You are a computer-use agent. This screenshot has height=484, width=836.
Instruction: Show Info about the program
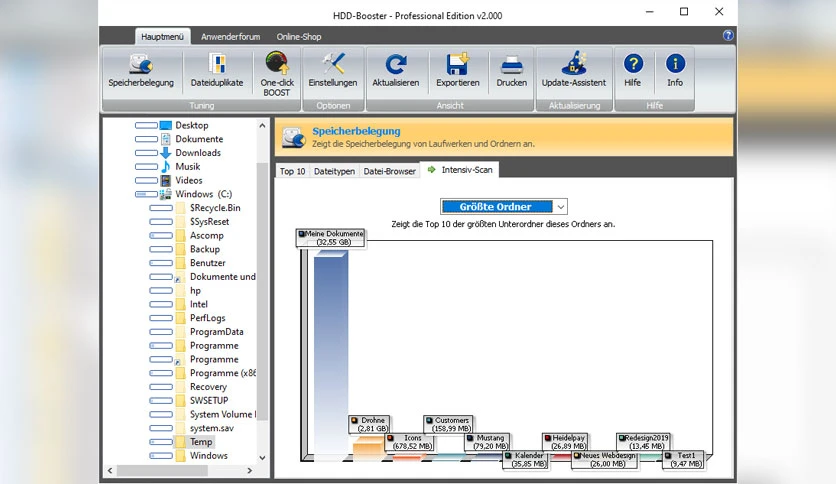pos(675,71)
